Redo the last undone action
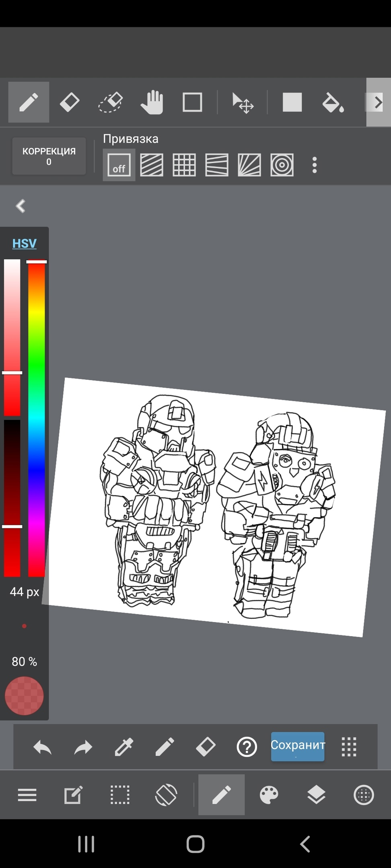 [x=83, y=747]
